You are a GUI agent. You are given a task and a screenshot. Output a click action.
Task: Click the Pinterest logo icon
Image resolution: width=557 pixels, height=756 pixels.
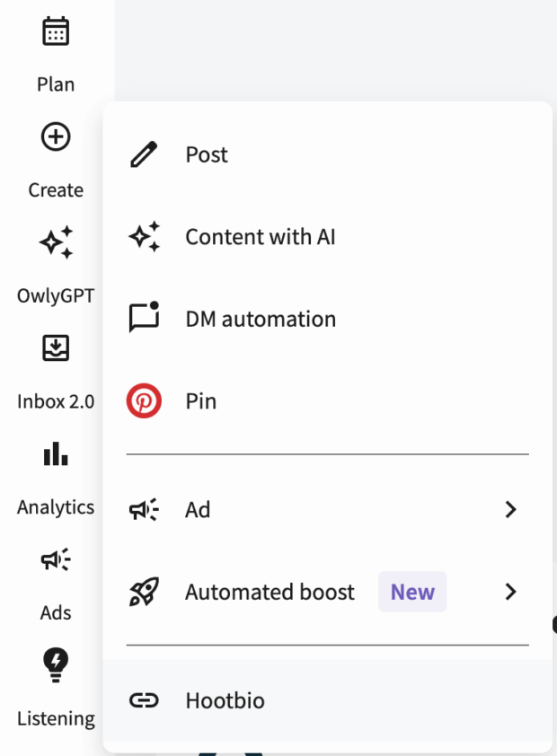(144, 400)
